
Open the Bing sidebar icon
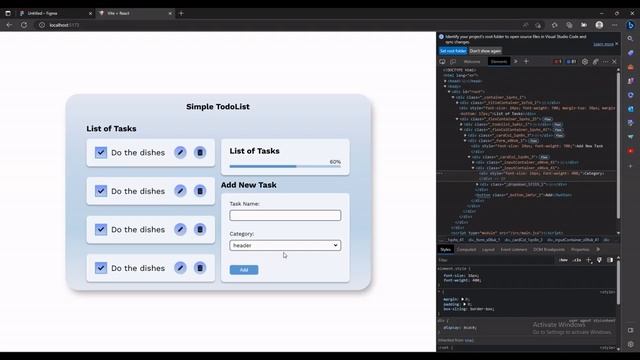[x=630, y=25]
